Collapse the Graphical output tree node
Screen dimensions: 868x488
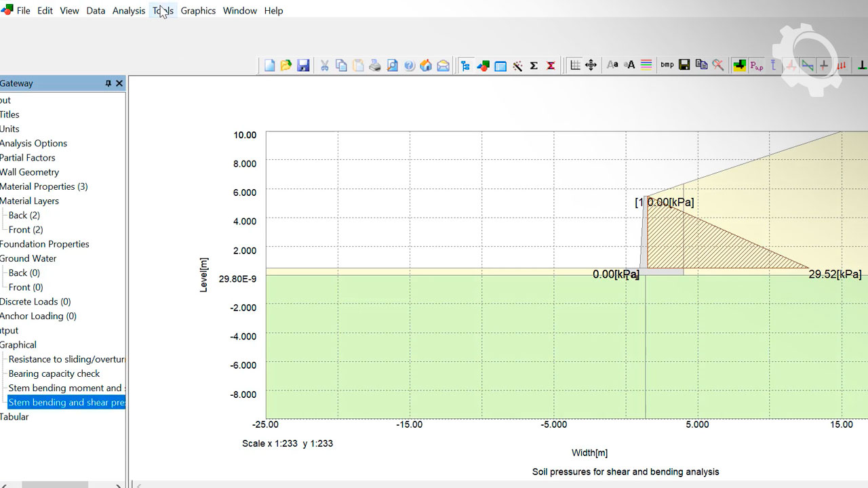[18, 344]
